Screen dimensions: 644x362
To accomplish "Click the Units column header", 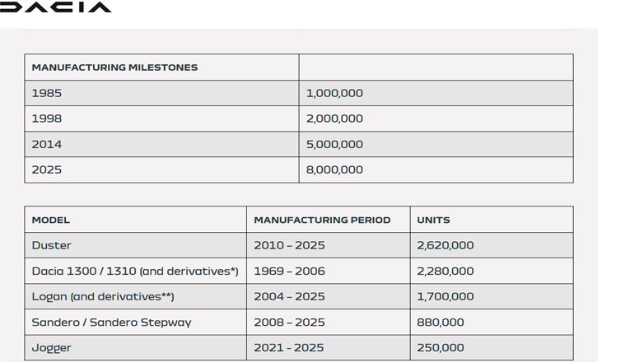I will tap(433, 220).
